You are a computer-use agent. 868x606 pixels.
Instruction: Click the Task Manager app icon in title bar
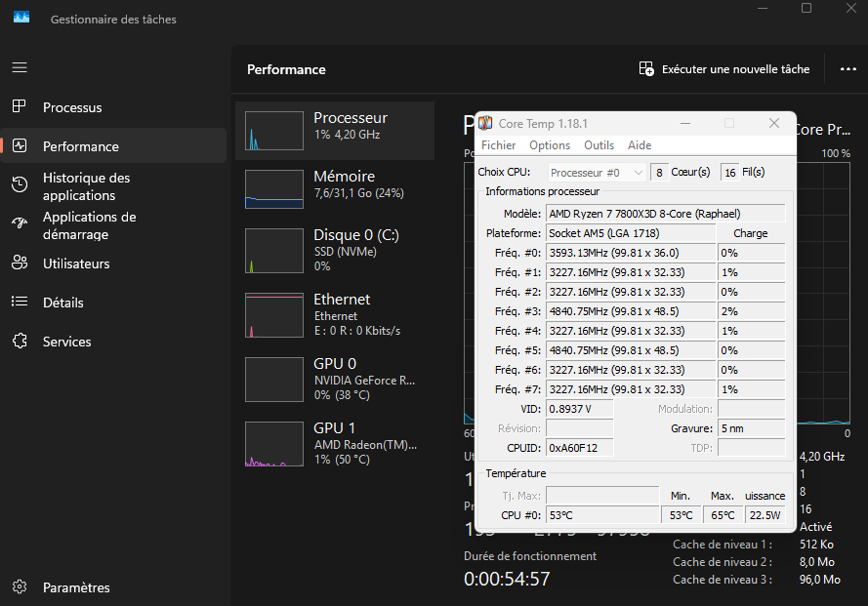[x=21, y=18]
